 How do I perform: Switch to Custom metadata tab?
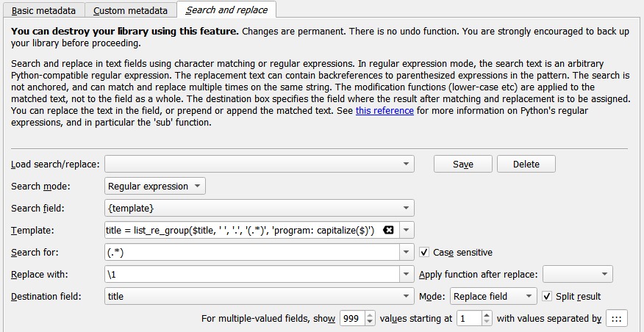click(x=129, y=11)
